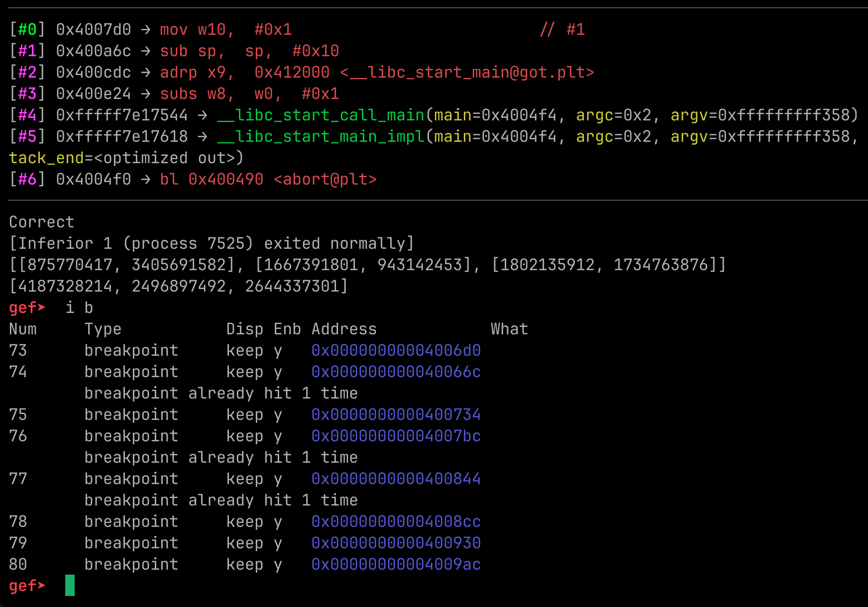Click breakpoint address 0x0000000000400734
Viewport: 868px width, 607px height.
coord(396,414)
